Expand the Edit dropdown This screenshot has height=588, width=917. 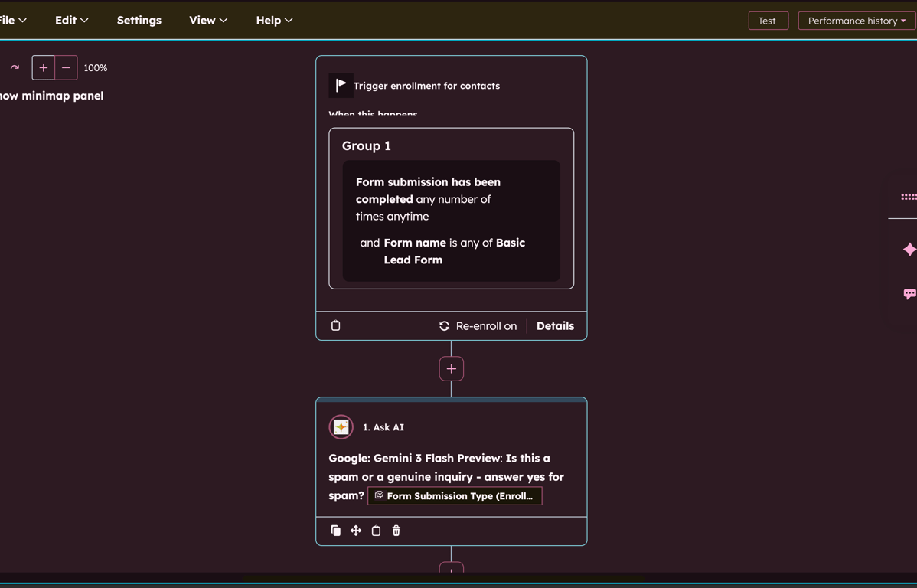click(x=71, y=20)
